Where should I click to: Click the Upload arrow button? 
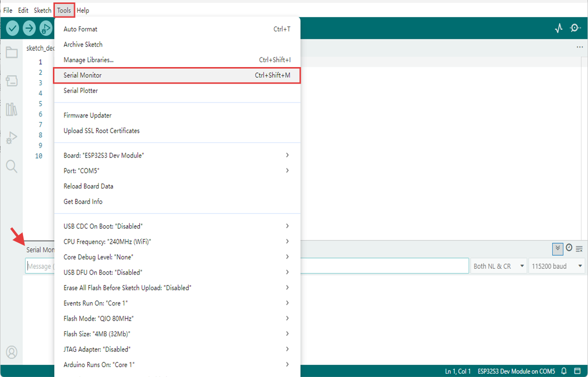point(29,28)
